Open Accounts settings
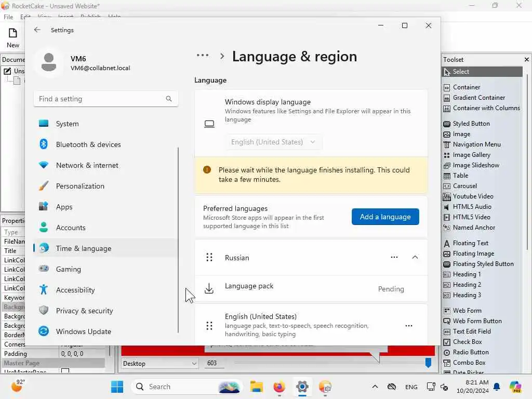Image resolution: width=532 pixels, height=399 pixels. click(x=106, y=228)
